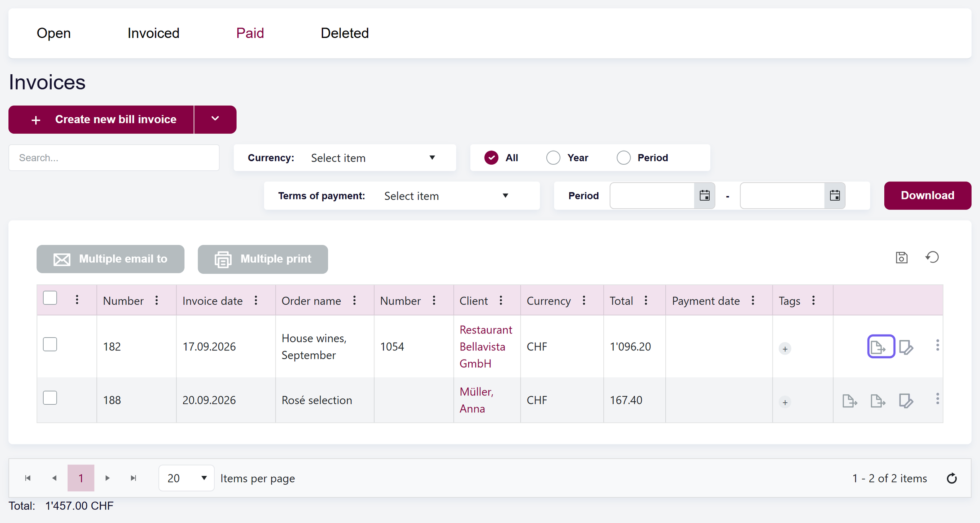980x523 pixels.
Task: Expand the arrow next to Create new bill invoice
Action: pos(215,119)
